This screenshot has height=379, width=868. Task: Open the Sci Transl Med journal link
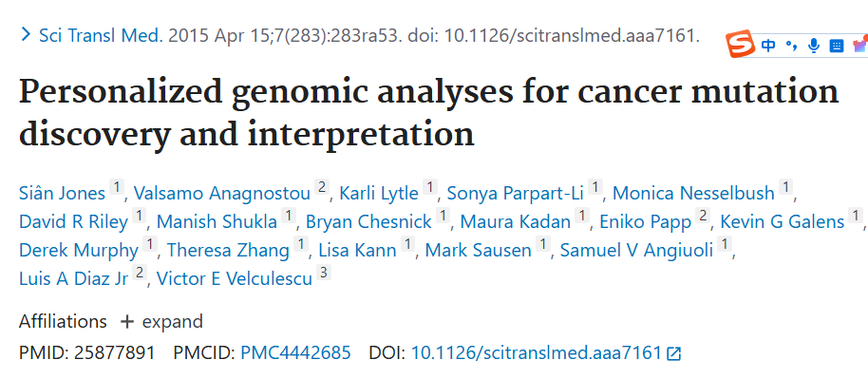(x=102, y=36)
